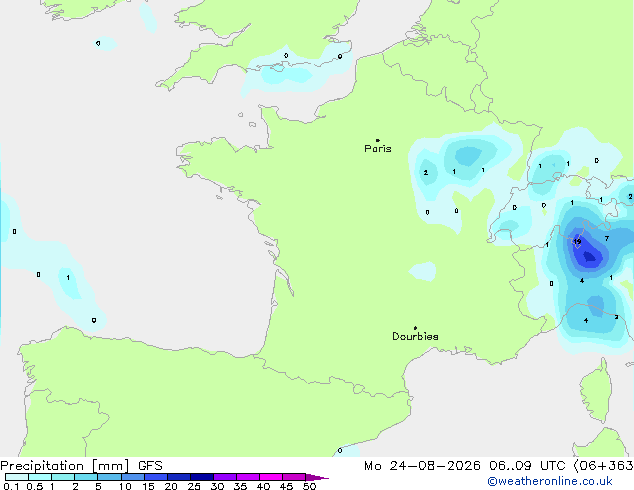The height and width of the screenshot is (490, 634).
Task: Click the '50' legend scale label
Action: (x=309, y=486)
